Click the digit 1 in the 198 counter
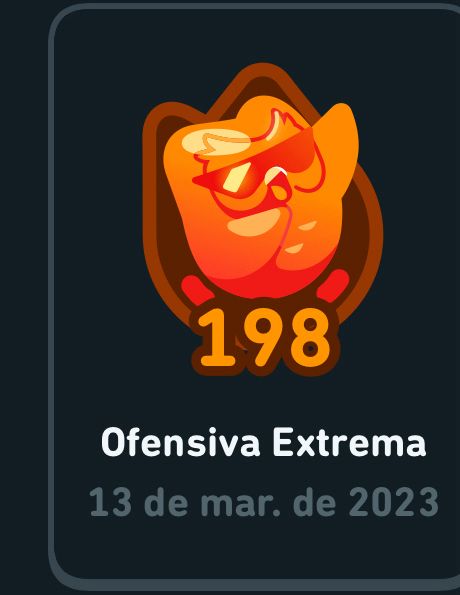 (x=217, y=337)
